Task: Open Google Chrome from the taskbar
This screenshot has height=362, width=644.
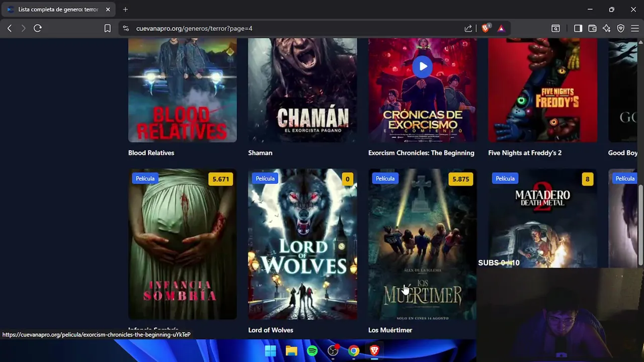Action: 354,350
